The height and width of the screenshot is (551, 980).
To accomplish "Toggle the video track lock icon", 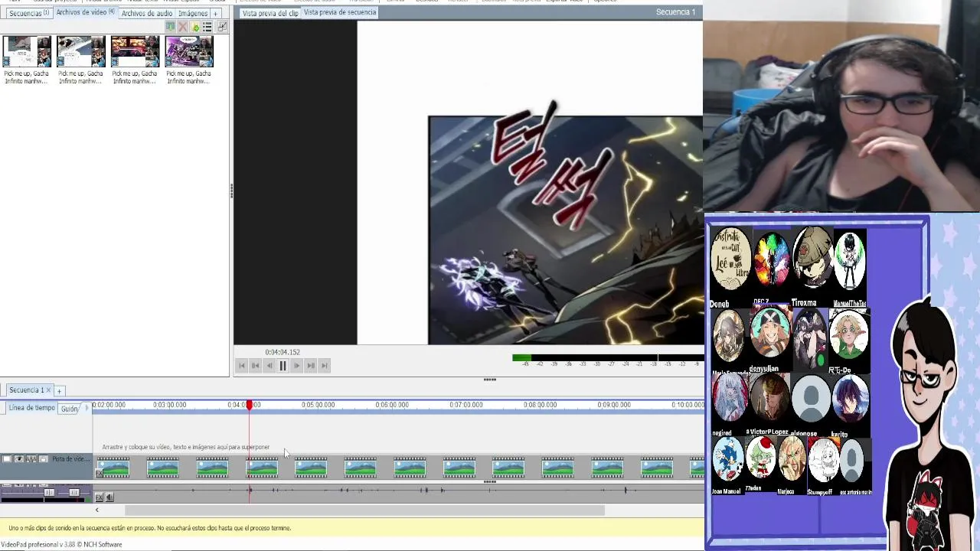I will [44, 459].
